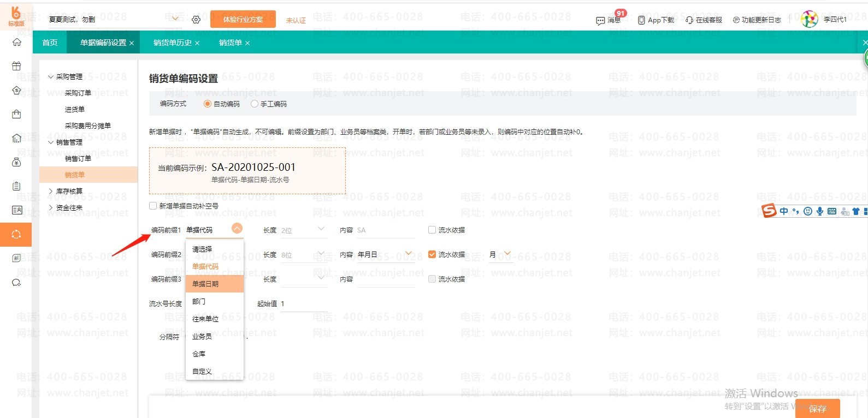Uncheck 流水依据 for 编码前缀2

point(432,254)
